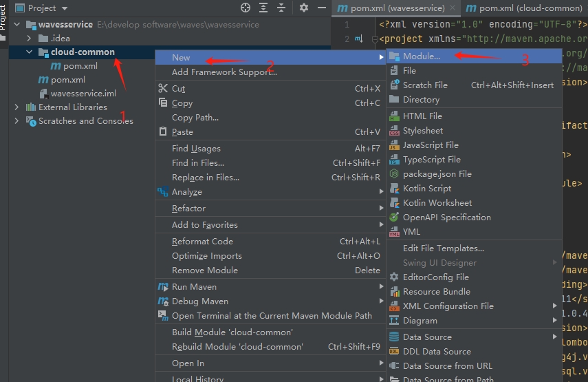Click the DDL Data Source icon
Viewport: 588px width, 382px height.
click(394, 351)
